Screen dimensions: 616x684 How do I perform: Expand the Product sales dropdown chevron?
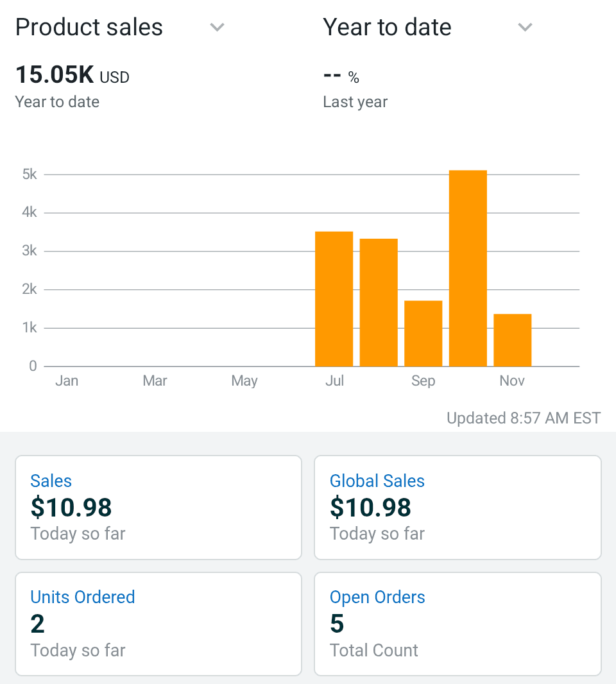pyautogui.click(x=218, y=28)
